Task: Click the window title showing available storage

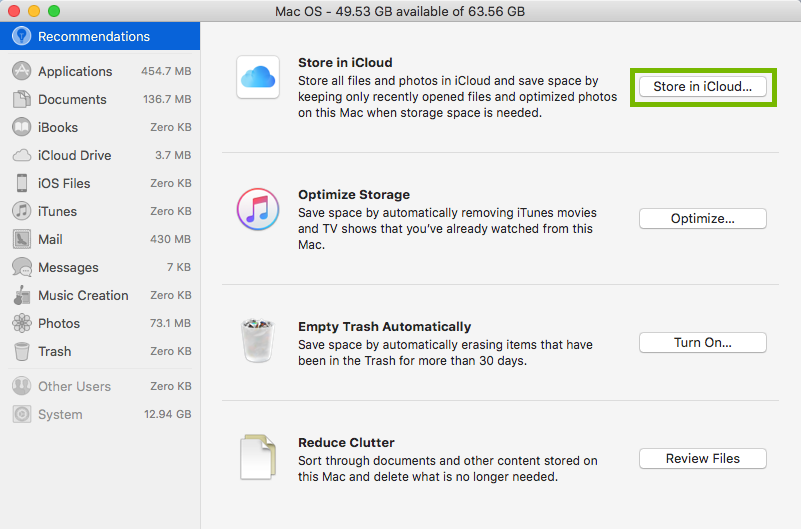Action: [x=400, y=11]
